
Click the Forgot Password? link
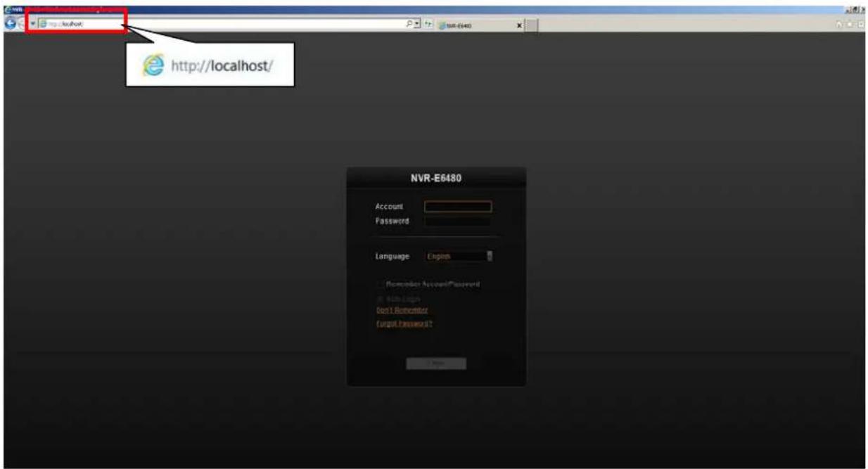tap(404, 324)
